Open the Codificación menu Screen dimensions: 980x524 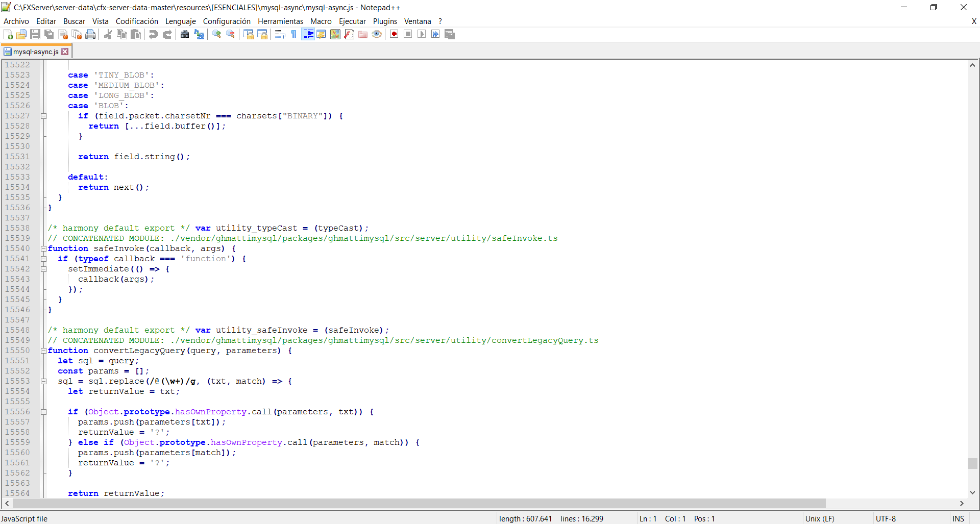coord(137,21)
